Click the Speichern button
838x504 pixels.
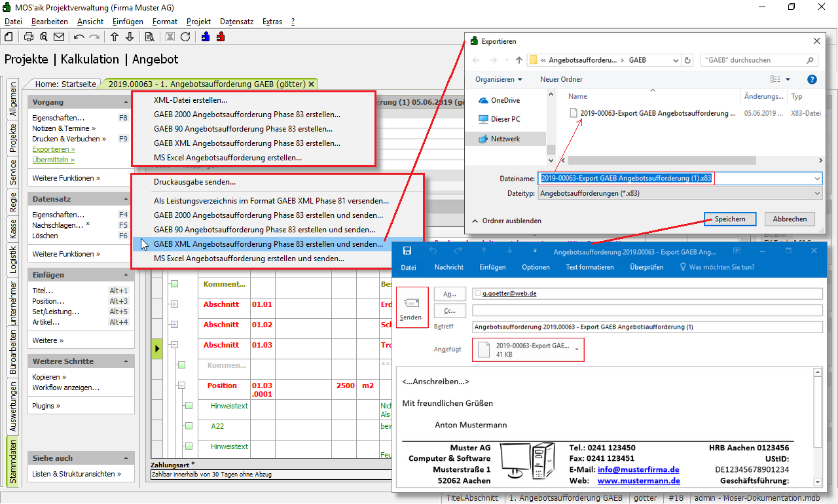(730, 219)
